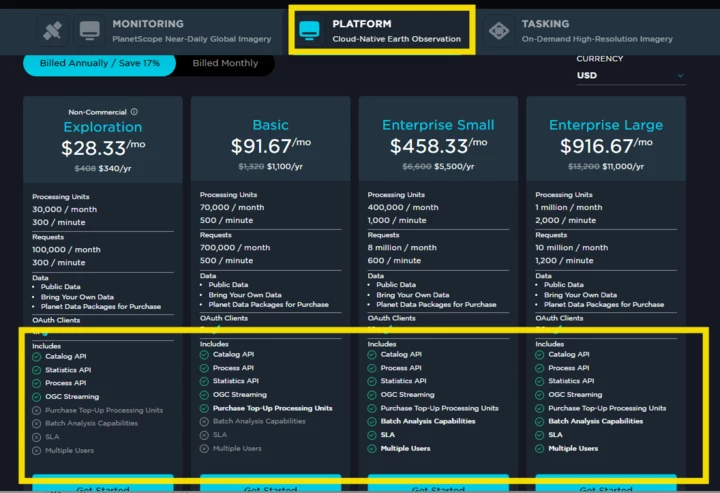
Task: Click the cyan Platform screen icon
Action: (x=309, y=31)
